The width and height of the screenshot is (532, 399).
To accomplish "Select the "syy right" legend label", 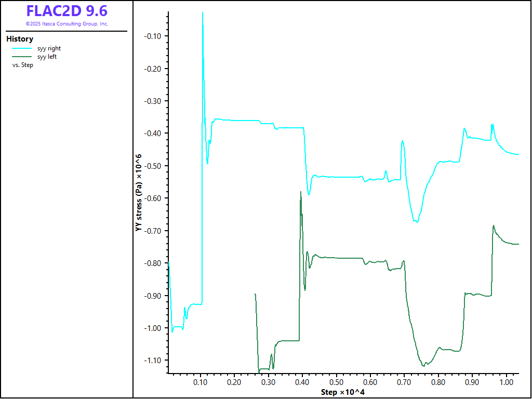I will click(x=49, y=49).
